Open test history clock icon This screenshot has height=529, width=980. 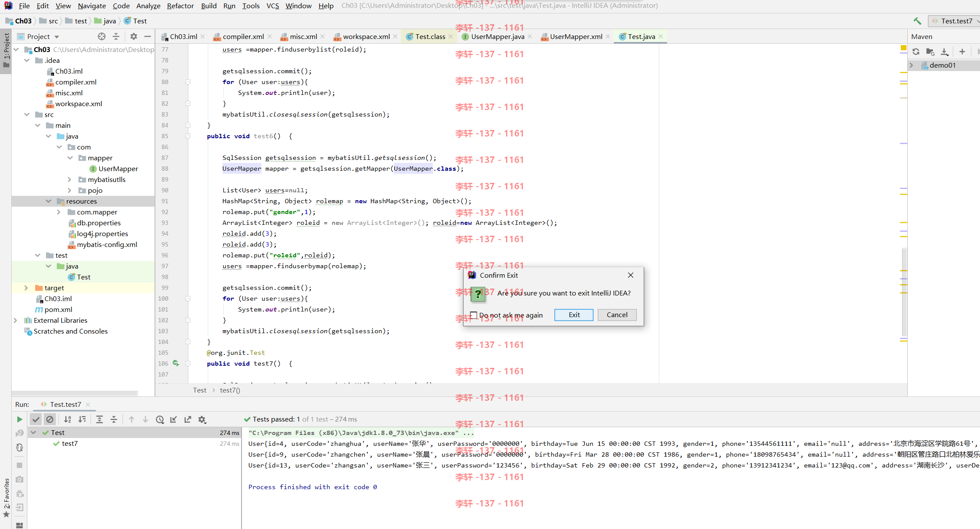(x=160, y=419)
